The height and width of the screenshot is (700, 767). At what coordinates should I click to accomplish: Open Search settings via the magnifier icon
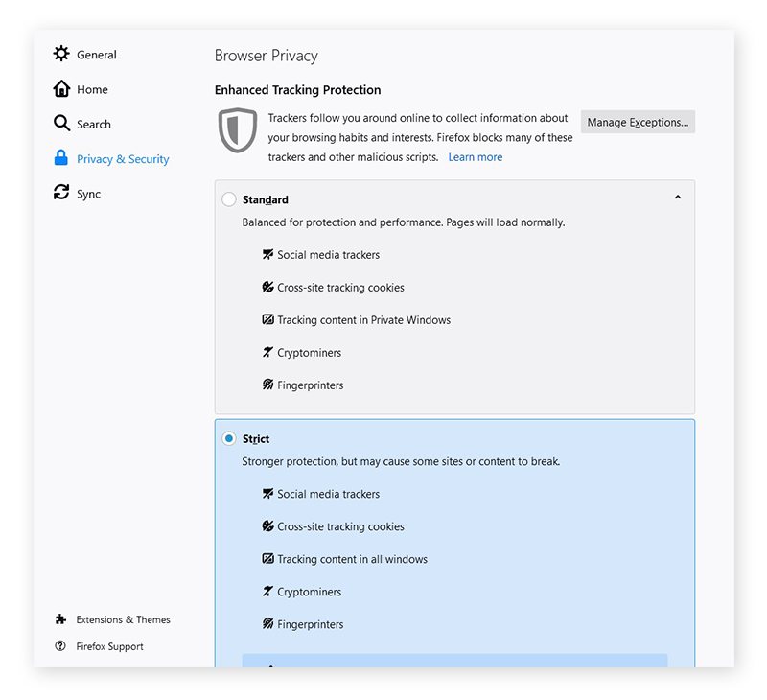tap(60, 124)
